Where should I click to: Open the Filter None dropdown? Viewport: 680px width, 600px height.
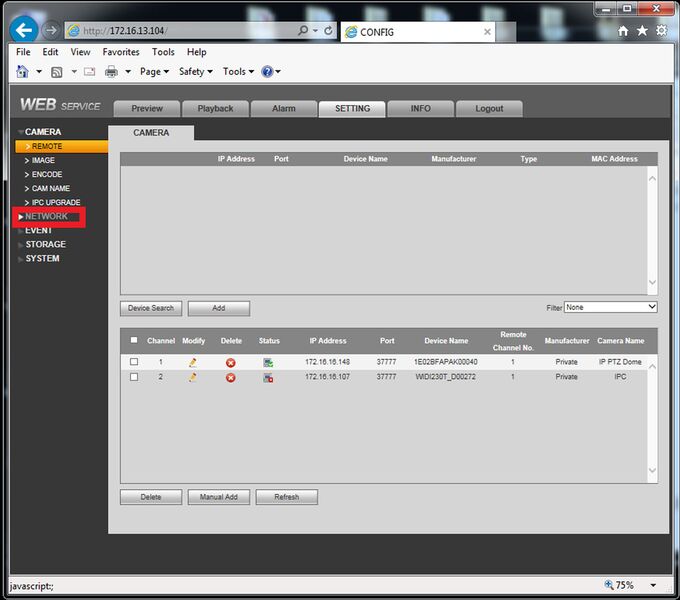pyautogui.click(x=610, y=307)
